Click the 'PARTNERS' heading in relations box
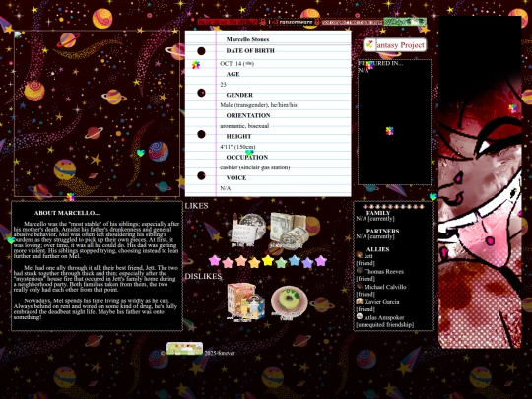Screen dimensions: 532x399 pyautogui.click(x=382, y=232)
